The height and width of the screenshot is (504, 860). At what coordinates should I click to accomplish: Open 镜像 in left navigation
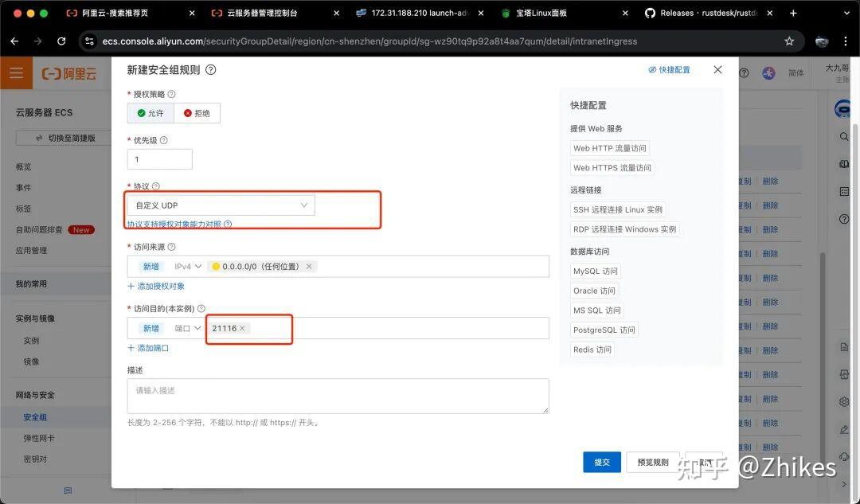(x=31, y=362)
